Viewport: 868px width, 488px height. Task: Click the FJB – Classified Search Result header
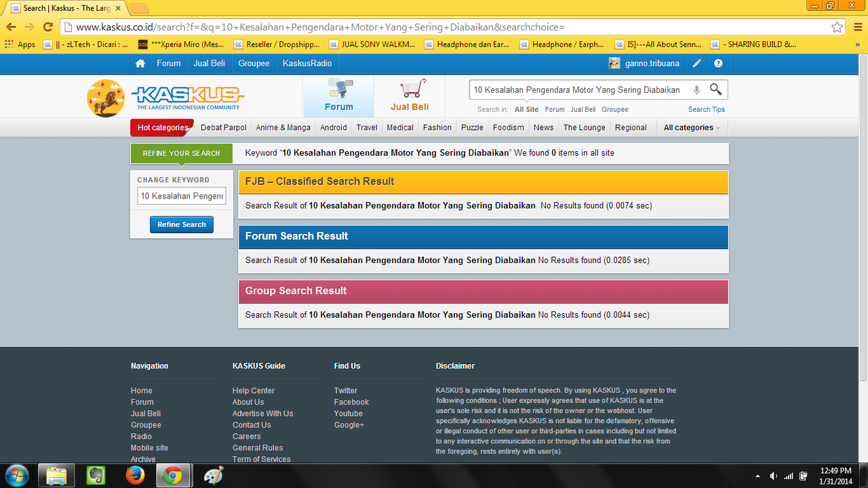coord(484,182)
